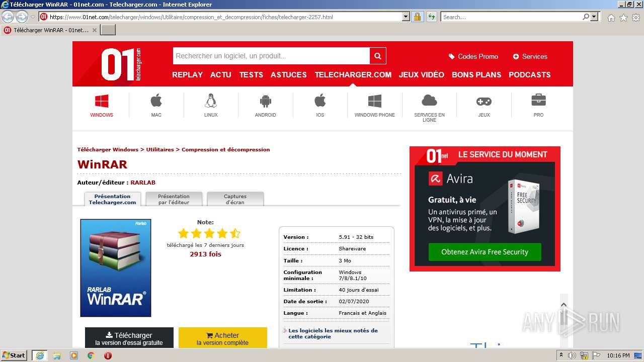Go to the 01net telecharger.com logo

tap(121, 64)
